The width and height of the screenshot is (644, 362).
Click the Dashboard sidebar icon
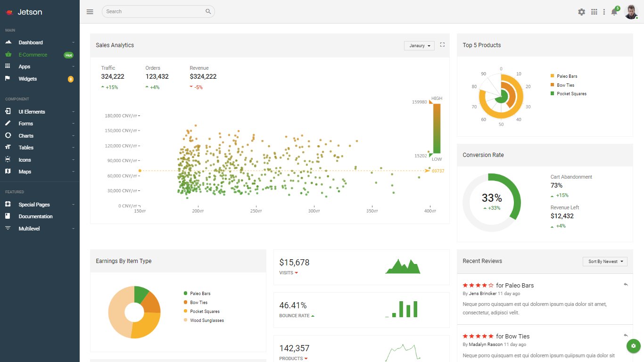pyautogui.click(x=8, y=42)
